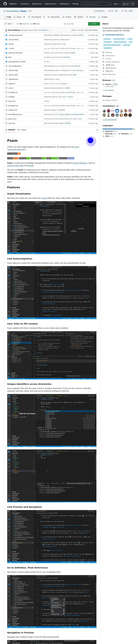Open the Platform dropdown menu
Screen dimensions: 138x644
tap(14, 4)
